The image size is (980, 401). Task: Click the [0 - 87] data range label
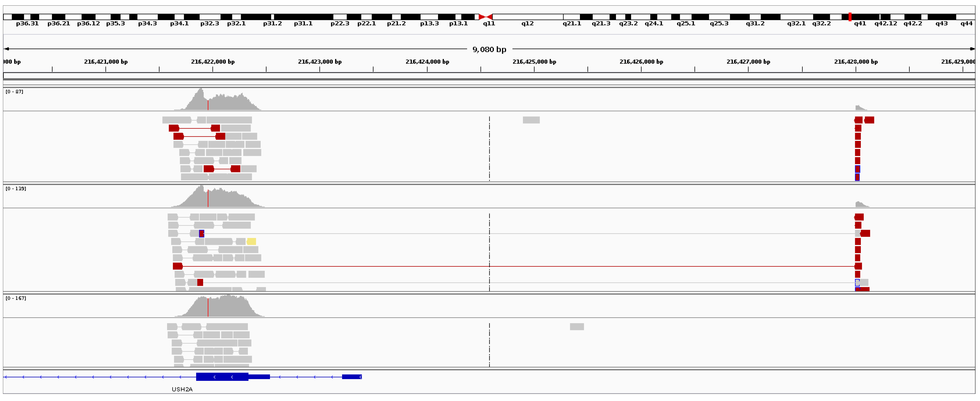(15, 92)
